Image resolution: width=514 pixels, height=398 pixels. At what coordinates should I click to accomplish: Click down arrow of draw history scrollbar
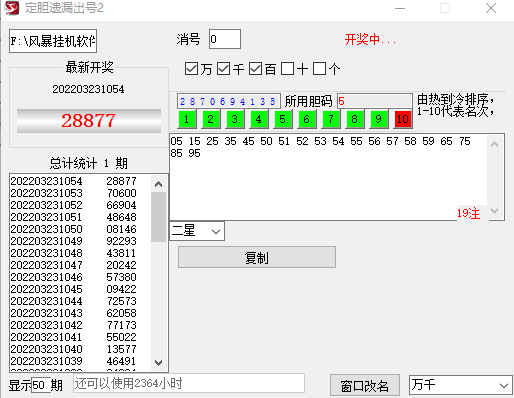coord(159,362)
